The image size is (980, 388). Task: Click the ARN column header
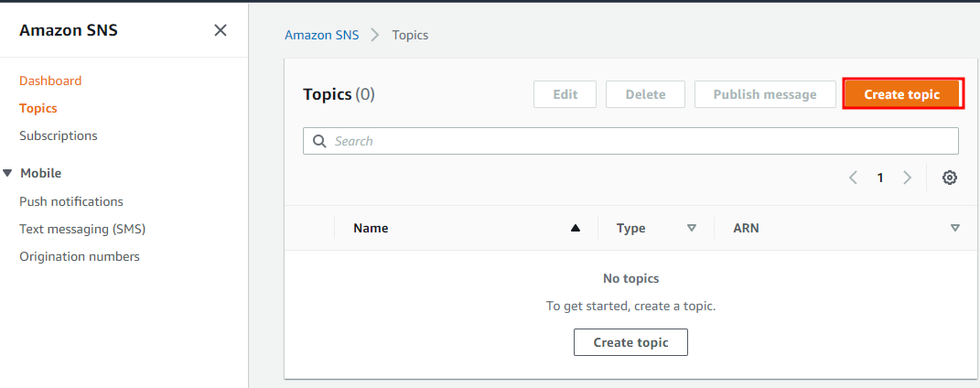747,228
